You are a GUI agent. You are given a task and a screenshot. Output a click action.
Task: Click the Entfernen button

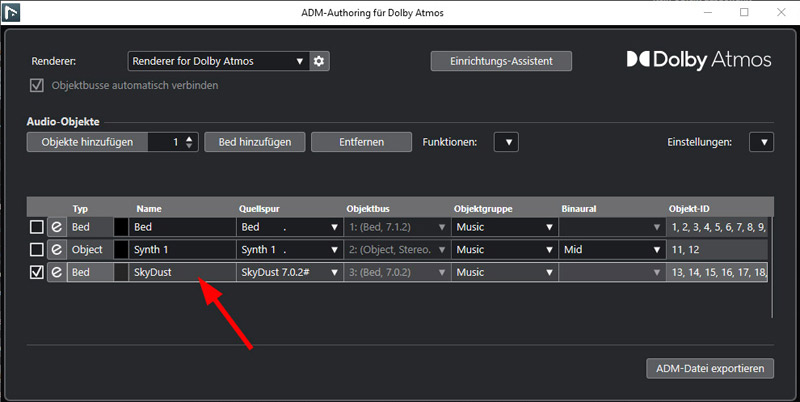[x=361, y=142]
